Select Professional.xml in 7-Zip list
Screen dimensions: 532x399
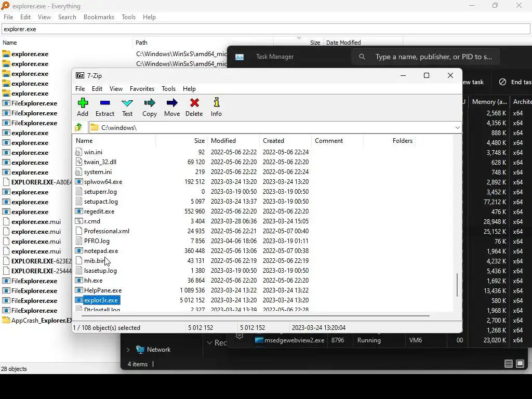click(107, 231)
